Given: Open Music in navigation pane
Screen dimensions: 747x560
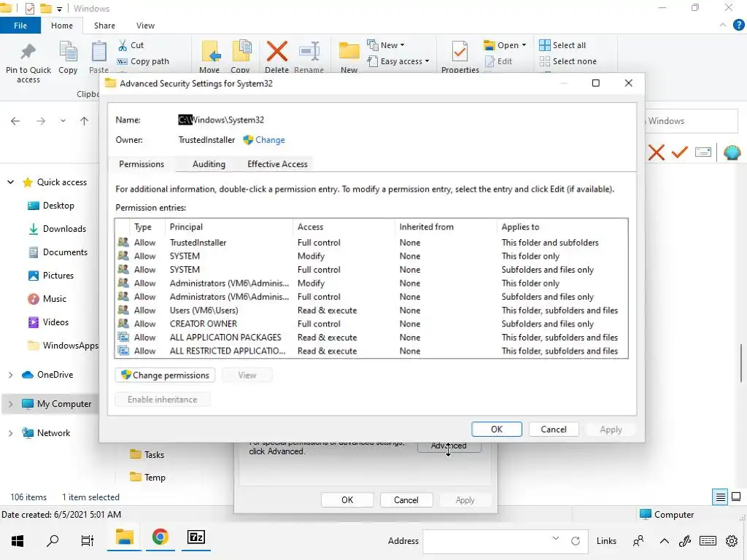Looking at the screenshot, I should point(47,299).
